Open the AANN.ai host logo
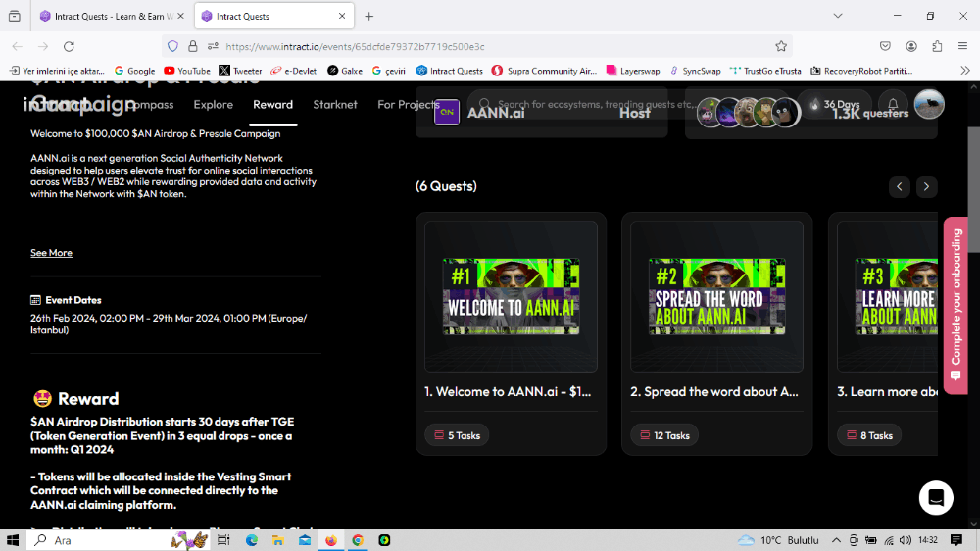 tap(447, 113)
